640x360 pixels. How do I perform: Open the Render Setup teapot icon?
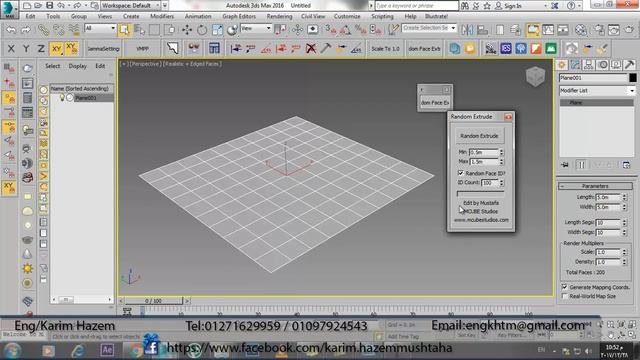[x=599, y=29]
